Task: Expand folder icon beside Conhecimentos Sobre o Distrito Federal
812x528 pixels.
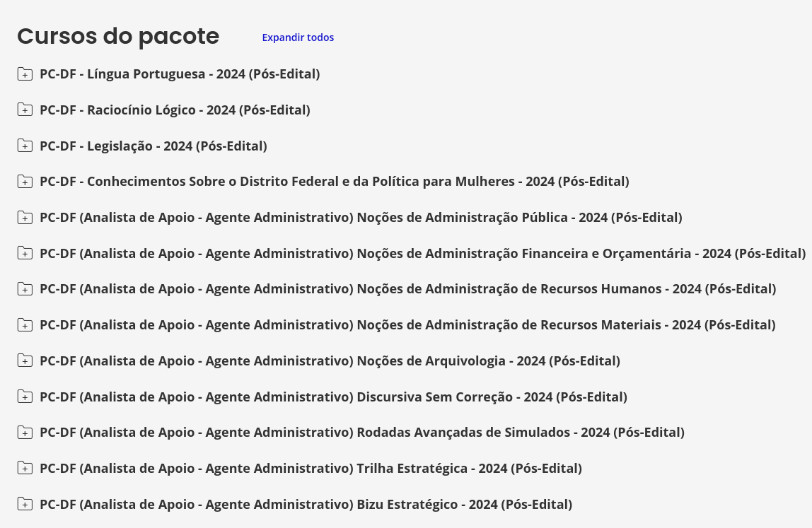Action: (x=25, y=182)
